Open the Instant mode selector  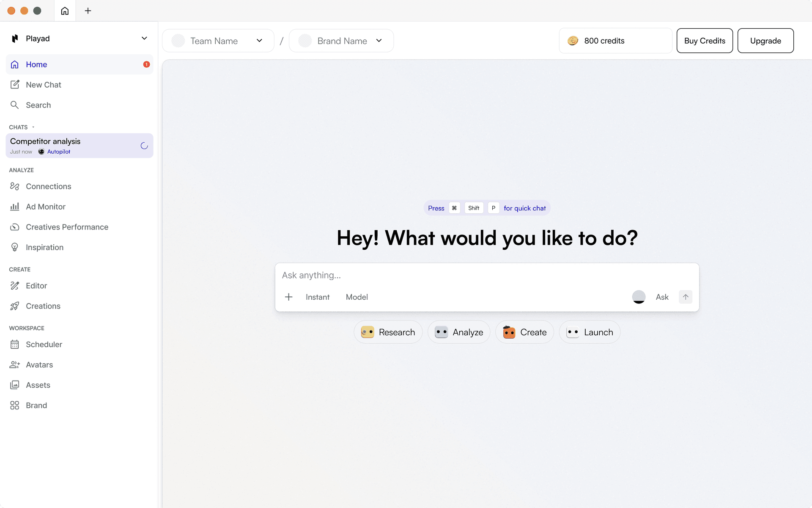click(x=318, y=297)
